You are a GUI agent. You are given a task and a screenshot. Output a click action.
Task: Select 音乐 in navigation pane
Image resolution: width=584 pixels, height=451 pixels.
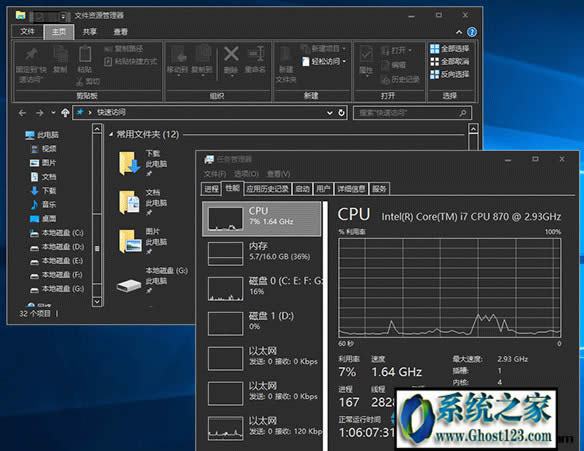pos(43,204)
